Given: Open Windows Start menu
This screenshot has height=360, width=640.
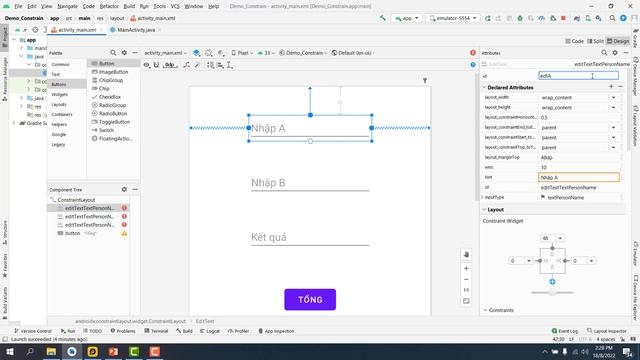Looking at the screenshot, I should point(9,351).
